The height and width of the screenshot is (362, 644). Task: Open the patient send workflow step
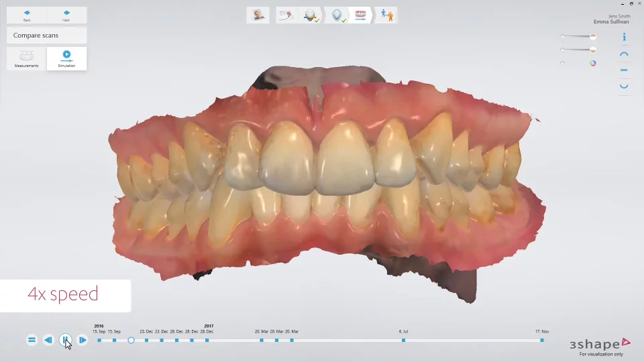point(386,15)
